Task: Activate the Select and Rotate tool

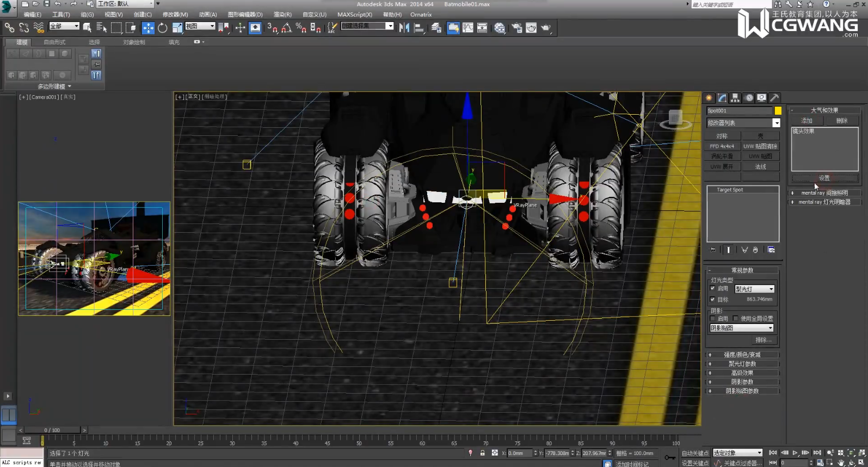Action: point(162,28)
